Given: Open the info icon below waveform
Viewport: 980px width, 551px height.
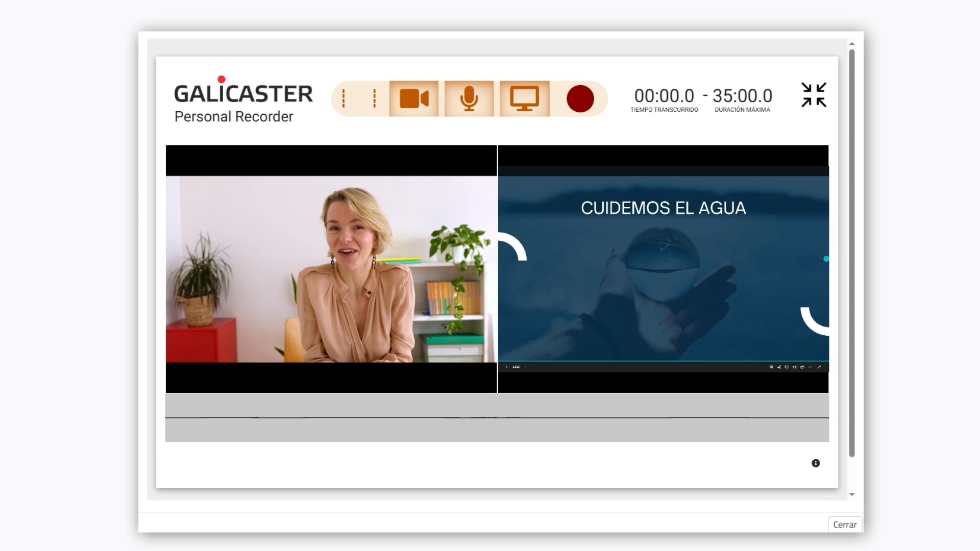Looking at the screenshot, I should (x=816, y=463).
